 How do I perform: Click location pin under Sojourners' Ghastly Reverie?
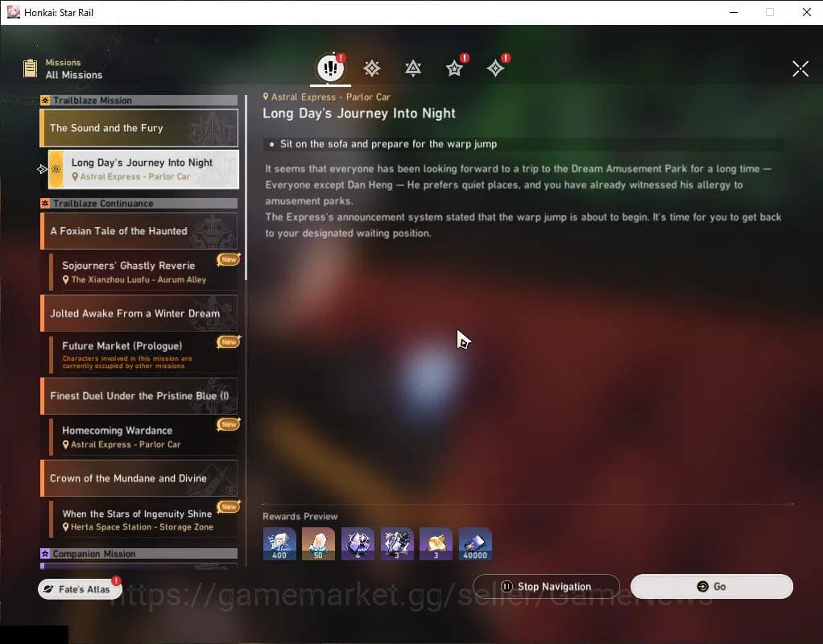click(65, 280)
